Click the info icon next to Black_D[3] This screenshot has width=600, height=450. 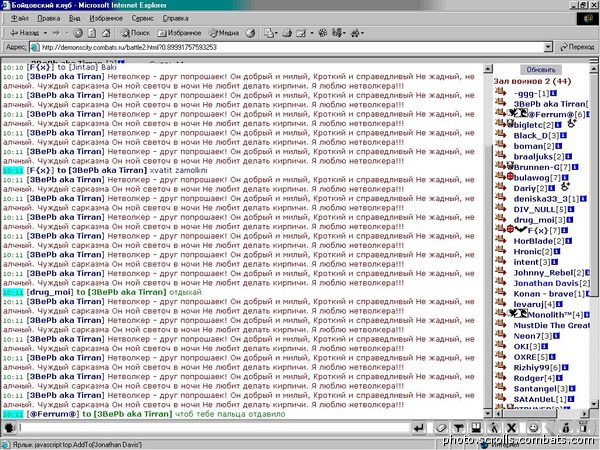(x=564, y=135)
